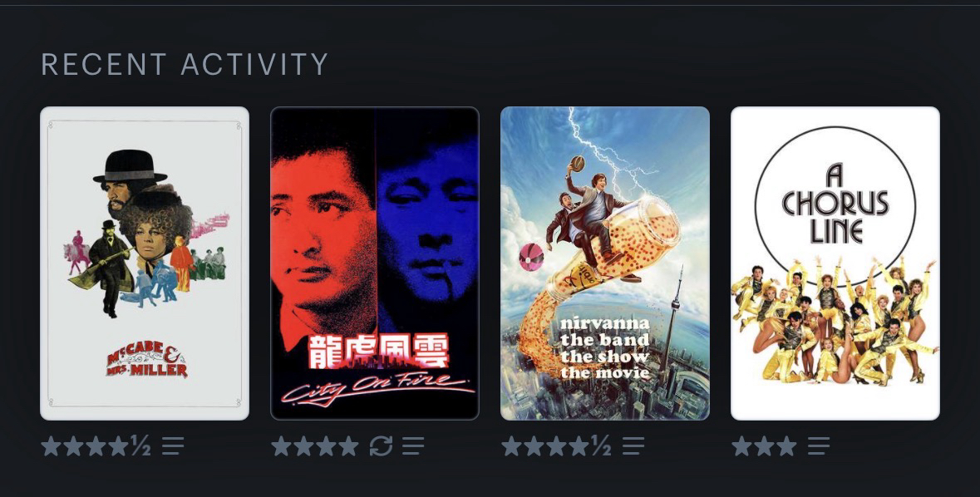View Nirvanna the Band the Show the Movie poster

[x=605, y=263]
